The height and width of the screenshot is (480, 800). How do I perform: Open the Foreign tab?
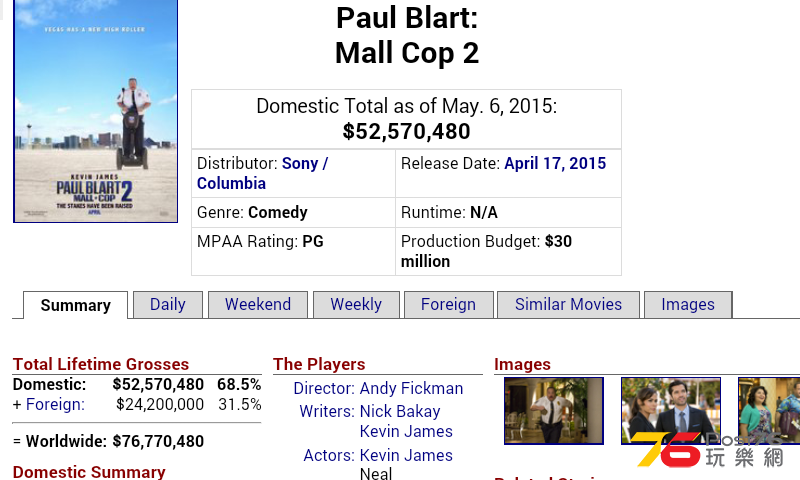pos(448,305)
